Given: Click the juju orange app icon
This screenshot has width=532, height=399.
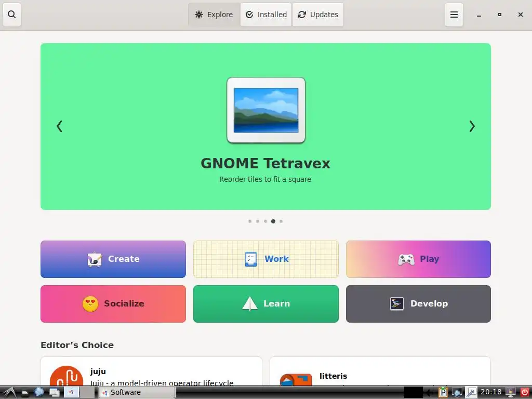Looking at the screenshot, I should (x=66, y=376).
